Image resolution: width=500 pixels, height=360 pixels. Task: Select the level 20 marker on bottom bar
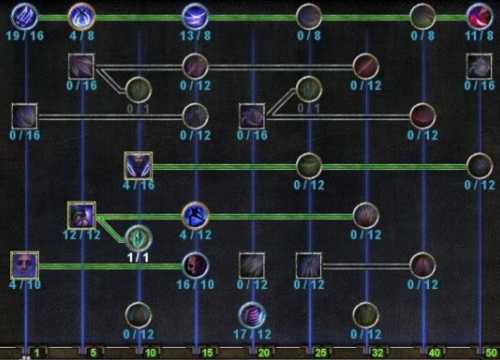264,352
